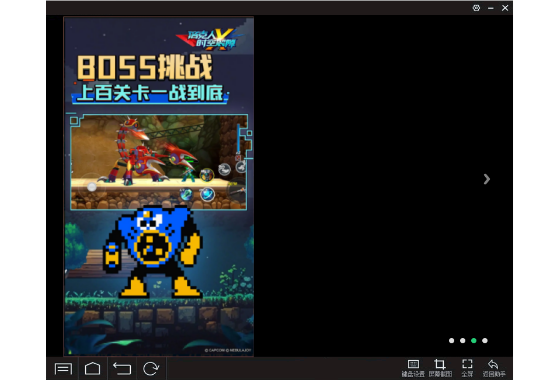Select the fourth carousel page dot
550x380 pixels.
point(485,340)
